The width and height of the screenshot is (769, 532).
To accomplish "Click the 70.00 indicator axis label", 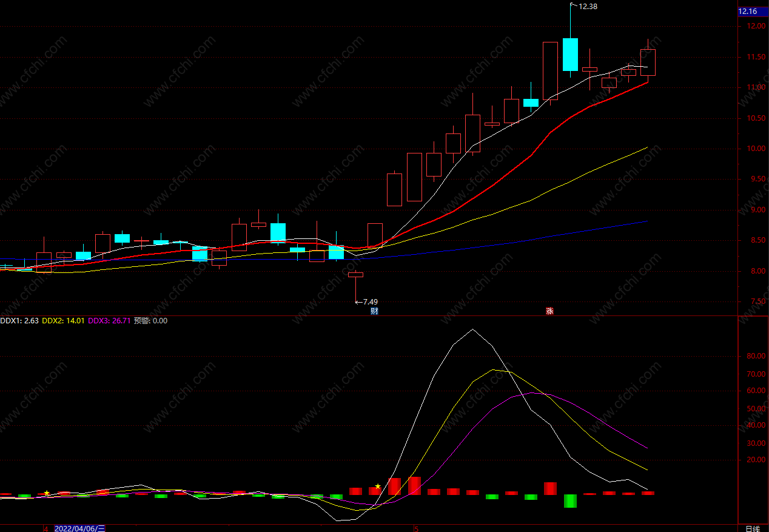I will pos(756,374).
